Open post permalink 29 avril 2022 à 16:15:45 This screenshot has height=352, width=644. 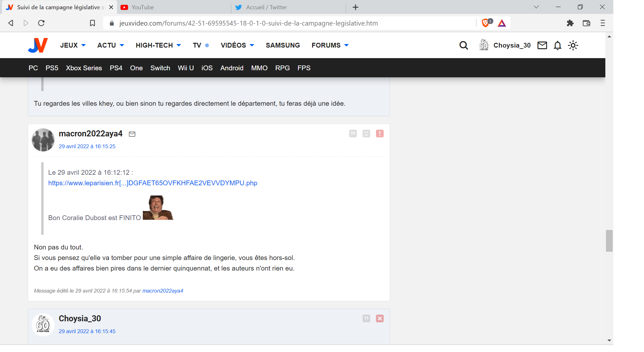(x=87, y=331)
